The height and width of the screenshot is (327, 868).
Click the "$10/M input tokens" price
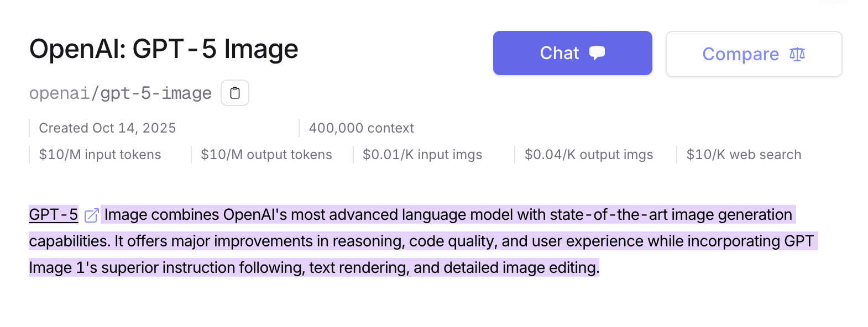point(100,155)
